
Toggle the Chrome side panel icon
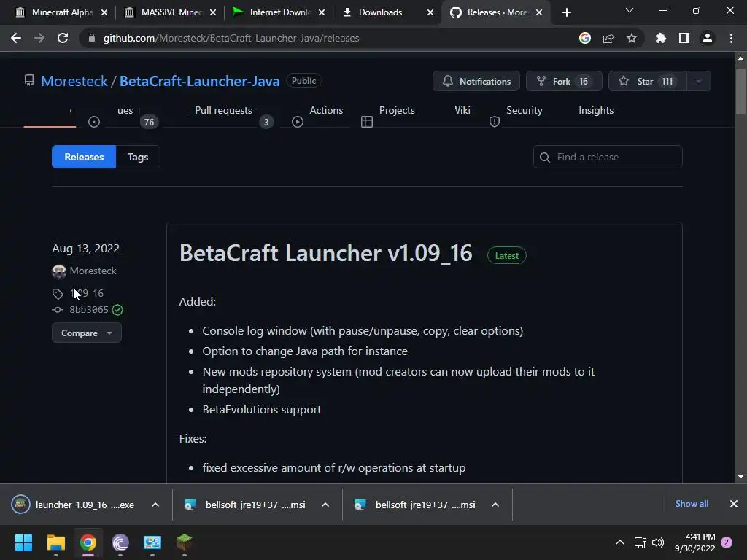pos(684,38)
